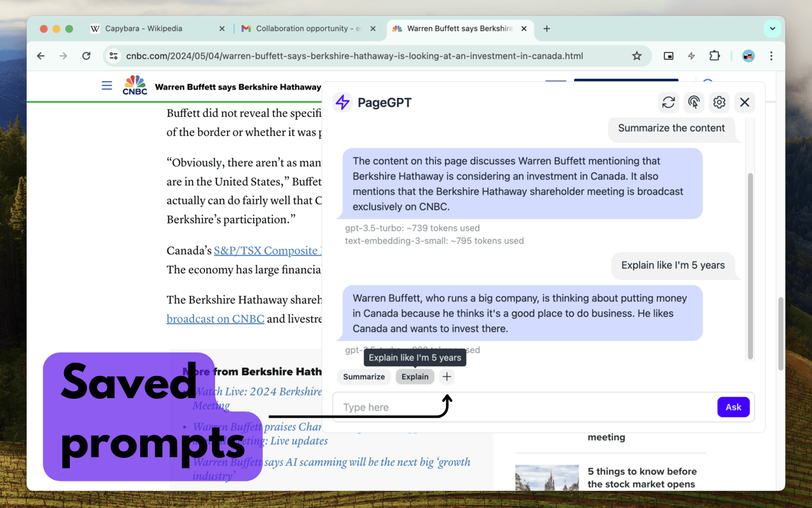Click the CNBC peacock logo
This screenshot has height=508, width=812.
coord(134,83)
